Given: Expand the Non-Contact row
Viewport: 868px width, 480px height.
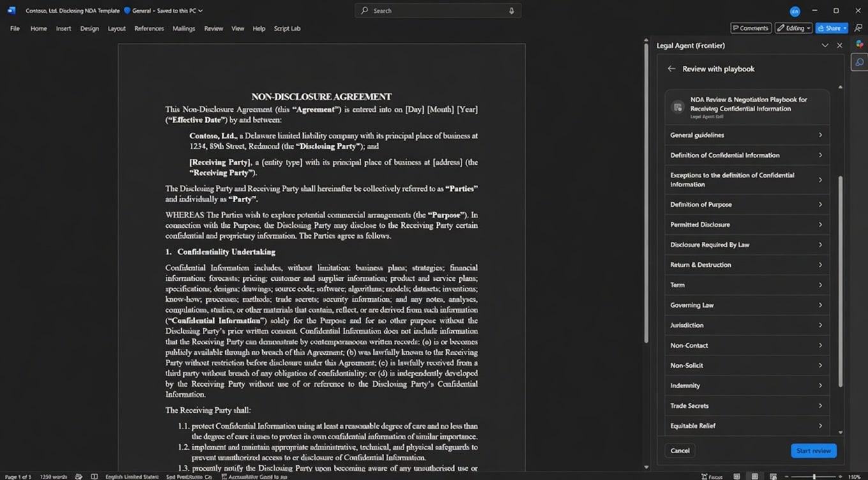Looking at the screenshot, I should (747, 345).
